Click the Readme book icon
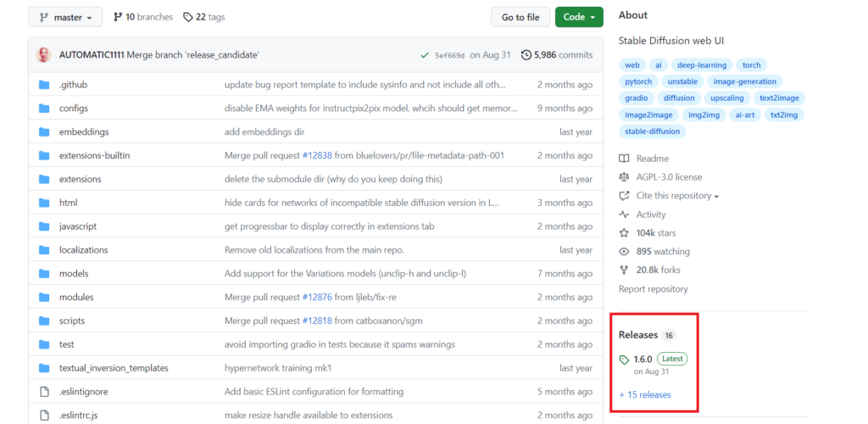The height and width of the screenshot is (424, 868). click(624, 159)
